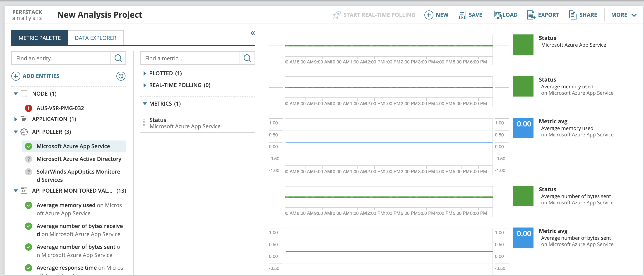644x276 pixels.
Task: Select Microsoft Azure Active Directory entity
Action: (x=79, y=159)
